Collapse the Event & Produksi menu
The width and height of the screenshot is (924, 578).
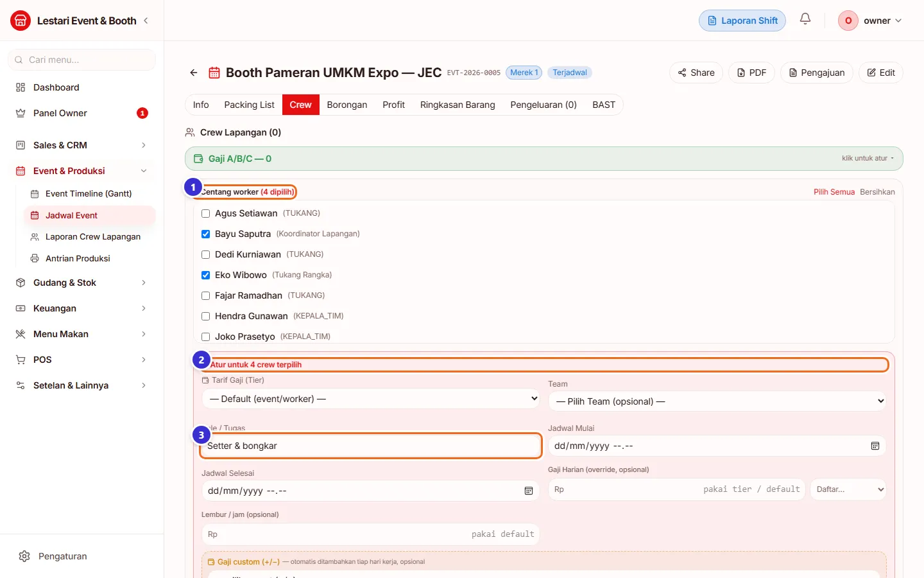82,171
